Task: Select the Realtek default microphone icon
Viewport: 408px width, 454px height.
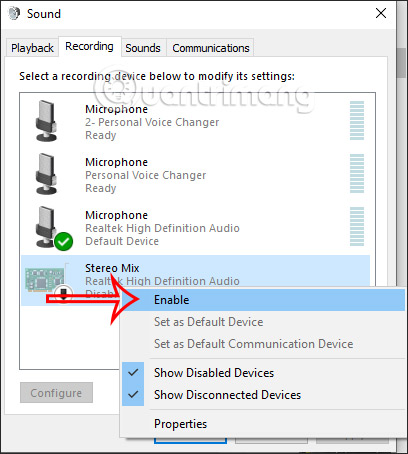Action: pos(46,227)
